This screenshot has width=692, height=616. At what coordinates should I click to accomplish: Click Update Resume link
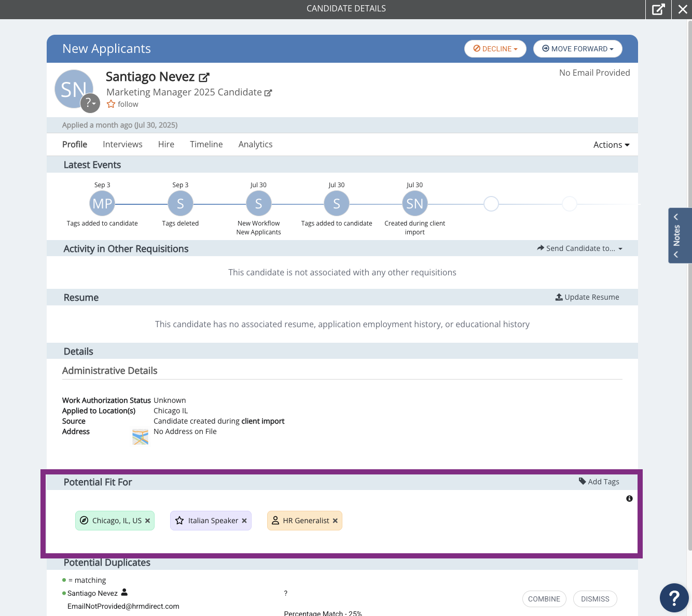tap(587, 297)
